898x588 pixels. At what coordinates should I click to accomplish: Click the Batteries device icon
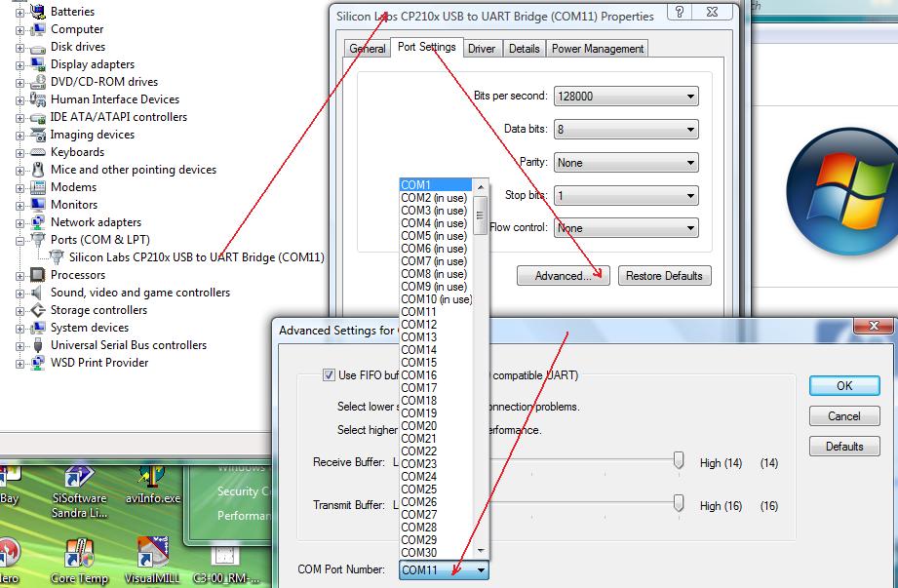pos(38,12)
